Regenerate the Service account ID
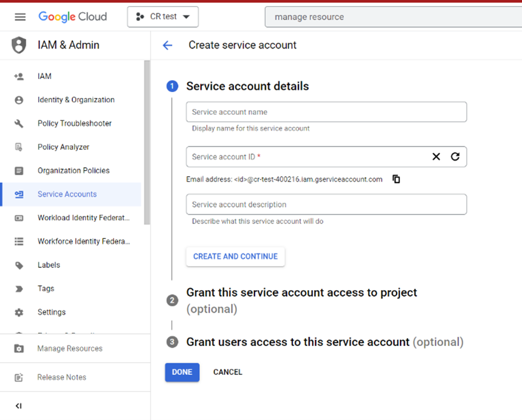Screen dimensions: 522x420 [x=455, y=157]
